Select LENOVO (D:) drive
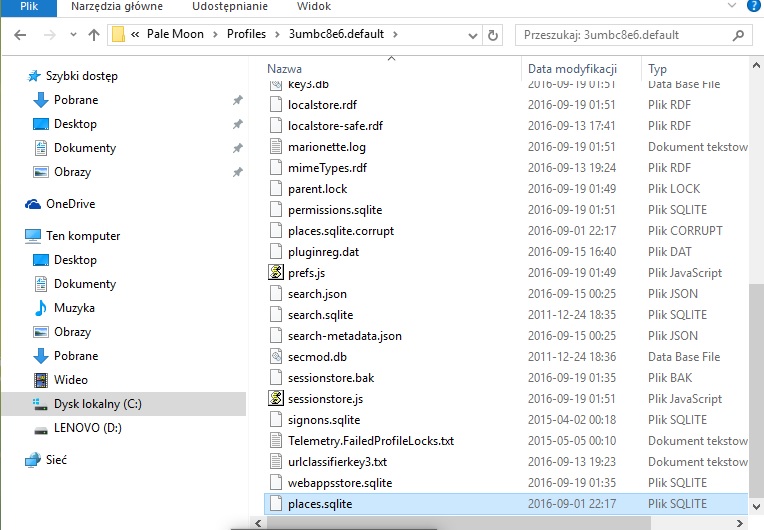764x530 pixels. 88,428
